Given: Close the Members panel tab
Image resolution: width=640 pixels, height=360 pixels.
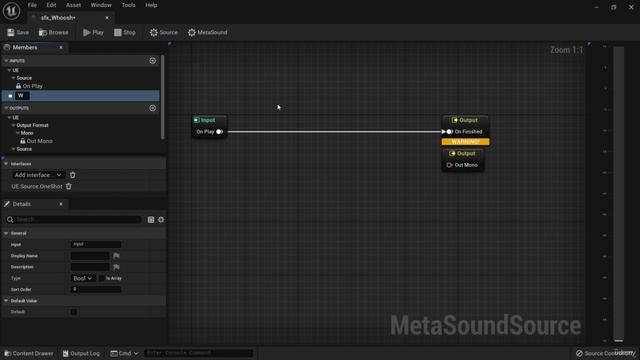Looking at the screenshot, I should pos(61,48).
